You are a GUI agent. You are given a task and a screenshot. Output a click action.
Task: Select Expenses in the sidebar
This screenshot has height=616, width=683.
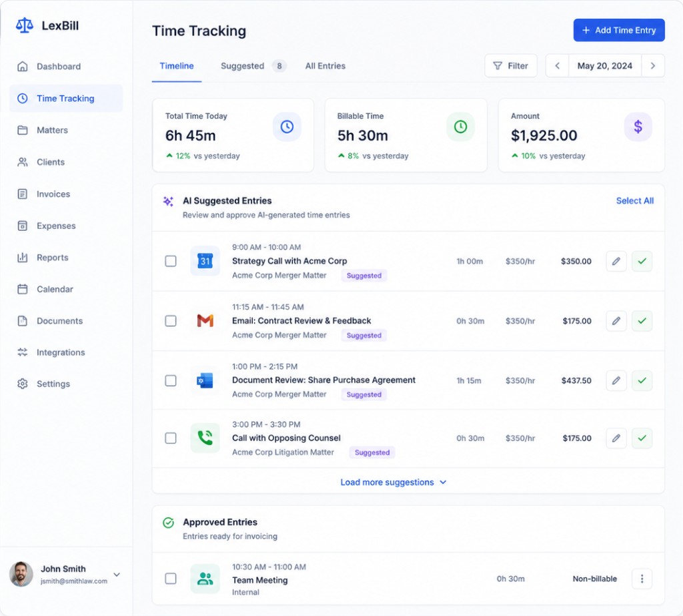click(66, 226)
